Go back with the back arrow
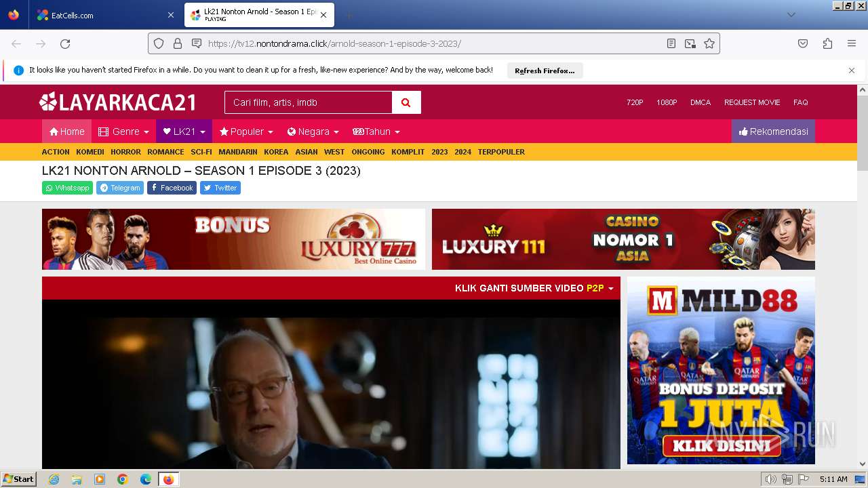This screenshot has width=868, height=488. click(x=16, y=43)
